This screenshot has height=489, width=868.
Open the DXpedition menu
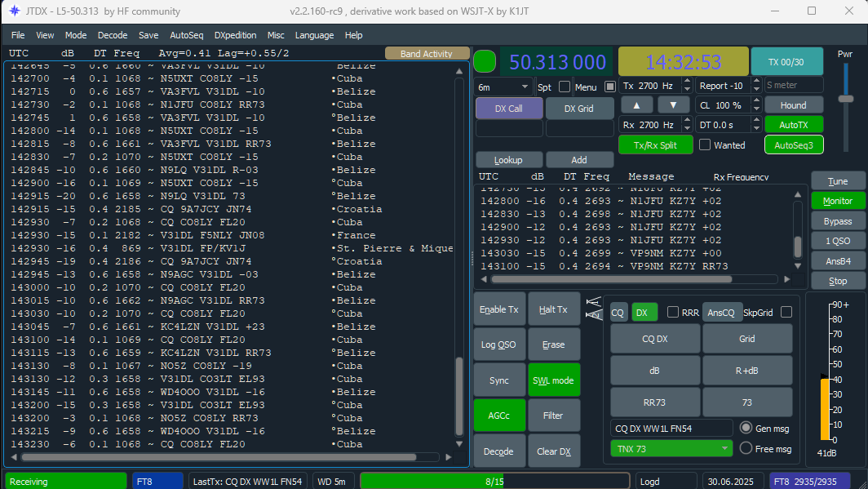tap(235, 35)
